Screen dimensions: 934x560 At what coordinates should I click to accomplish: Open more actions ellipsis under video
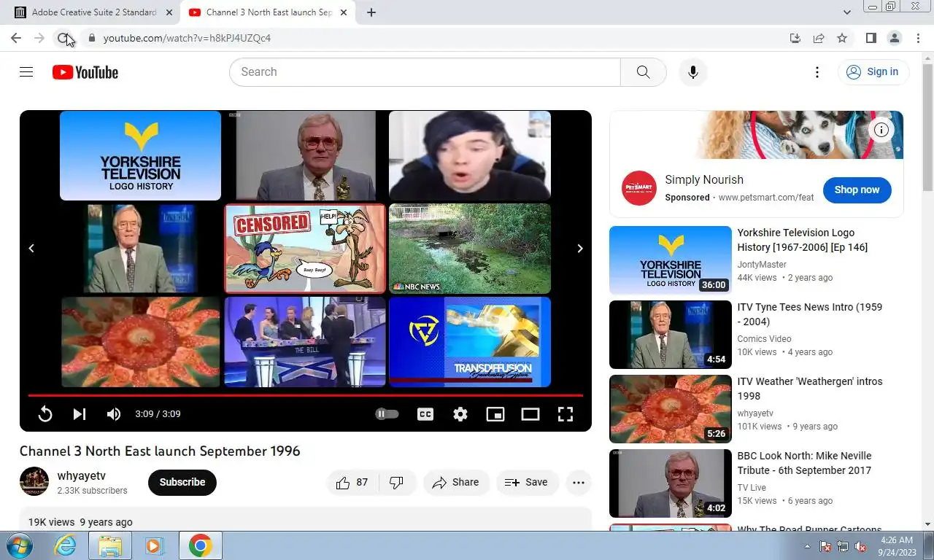579,482
